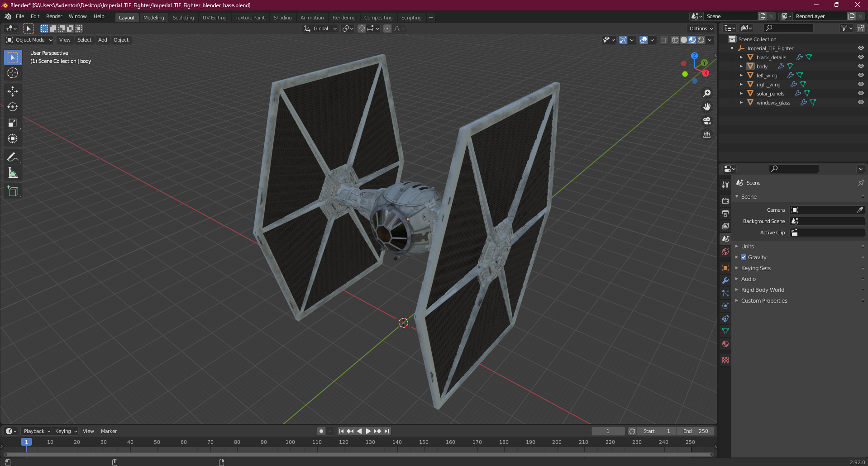Image resolution: width=868 pixels, height=466 pixels.
Task: Click the current frame field
Action: click(608, 431)
